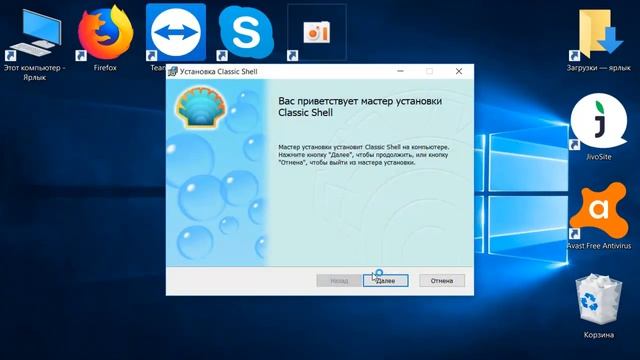This screenshot has height=360, width=640.
Task: Click the greyed-out maximize button
Action: [x=429, y=71]
